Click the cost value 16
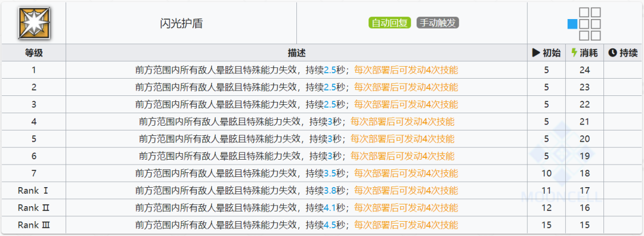This screenshot has height=236, width=644. 584,208
